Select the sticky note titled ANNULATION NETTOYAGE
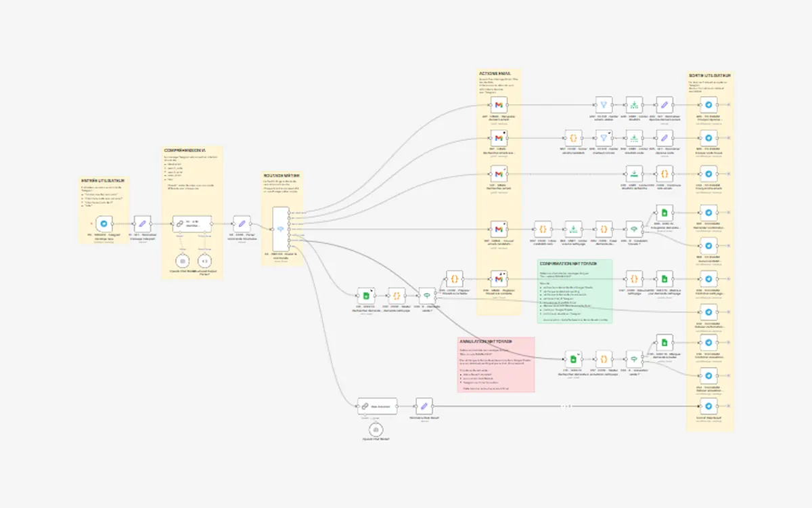This screenshot has height=508, width=812. [x=495, y=364]
